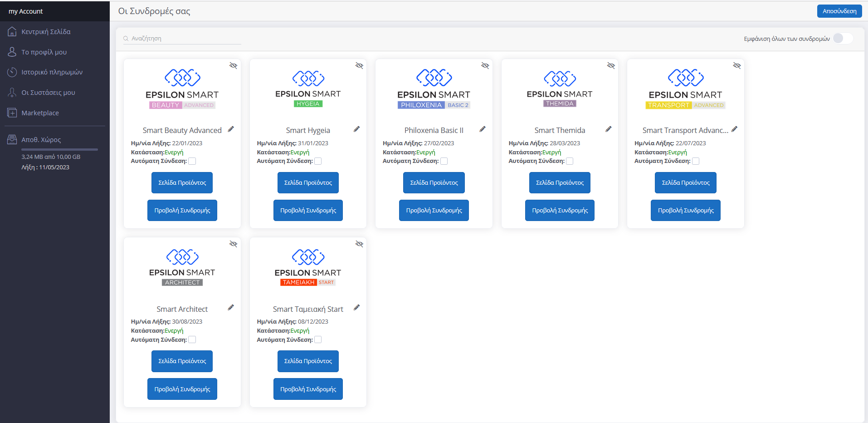
Task: Hide the Smart Ταμειακή Start card
Action: [x=359, y=244]
